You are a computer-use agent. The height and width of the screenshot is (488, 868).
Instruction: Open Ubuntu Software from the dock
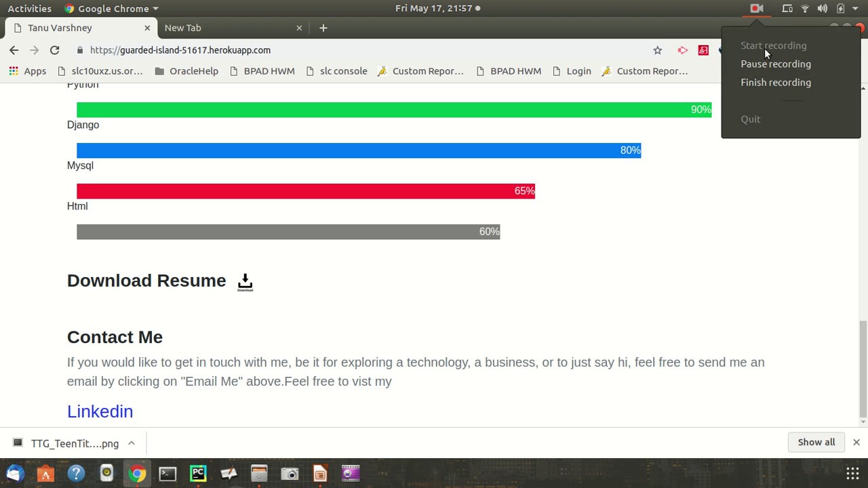click(45, 473)
